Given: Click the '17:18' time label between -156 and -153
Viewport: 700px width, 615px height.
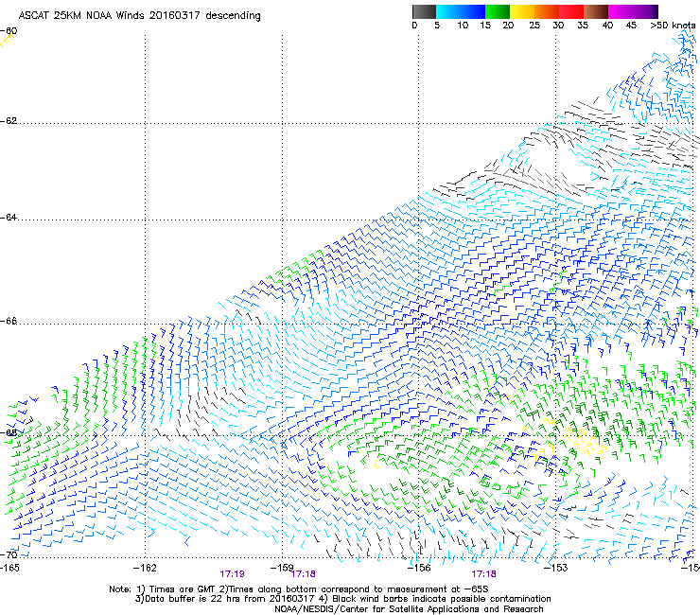Looking at the screenshot, I should click(x=484, y=574).
